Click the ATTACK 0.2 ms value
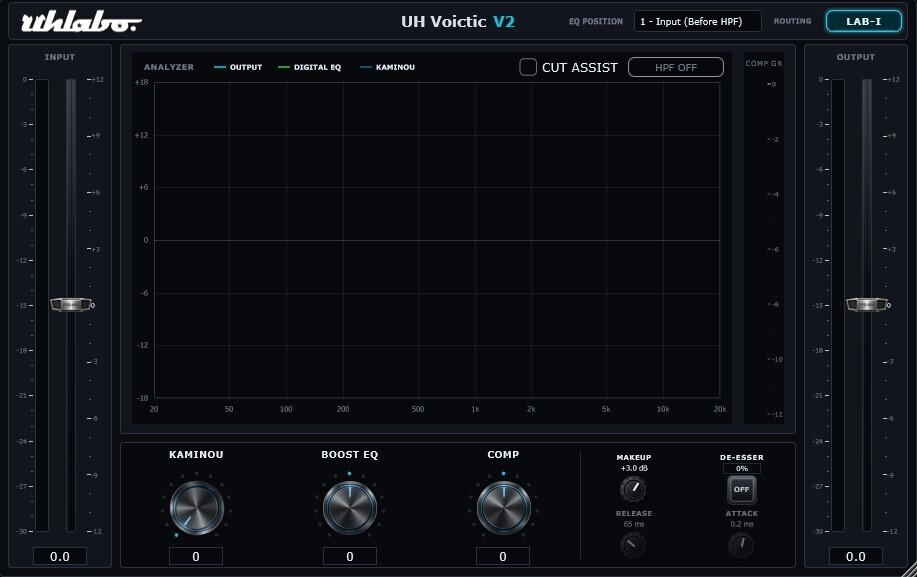Viewport: 917px width, 577px height. 742,524
